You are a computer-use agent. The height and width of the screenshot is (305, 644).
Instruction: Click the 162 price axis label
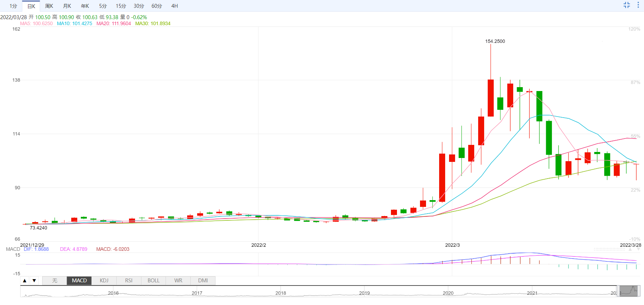(x=16, y=29)
